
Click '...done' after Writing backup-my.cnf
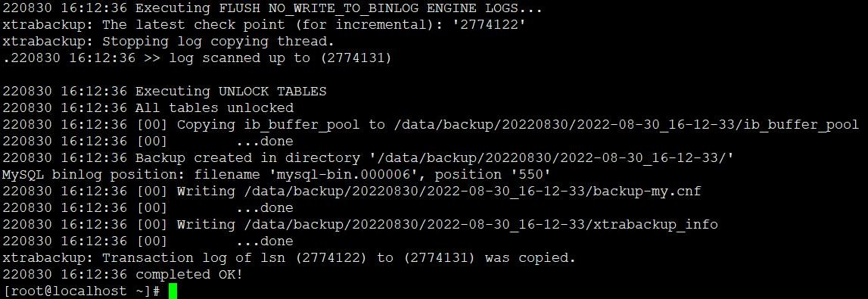tap(265, 208)
